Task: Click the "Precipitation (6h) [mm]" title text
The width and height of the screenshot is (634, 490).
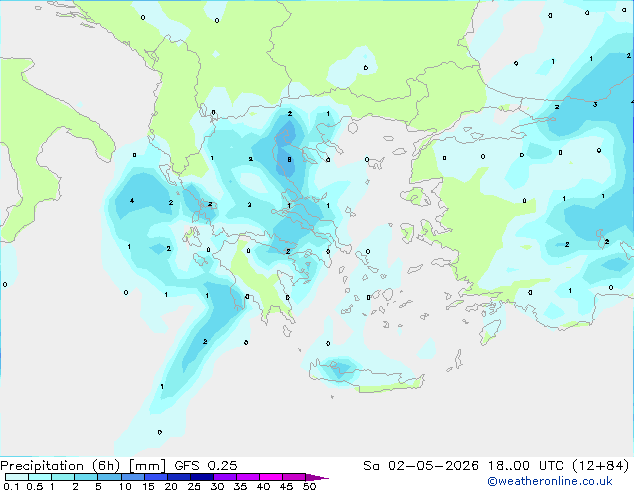Action: pyautogui.click(x=82, y=466)
